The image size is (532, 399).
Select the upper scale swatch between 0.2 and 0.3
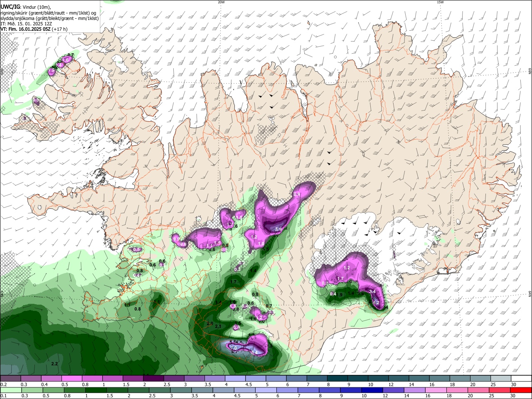[x=10, y=378]
